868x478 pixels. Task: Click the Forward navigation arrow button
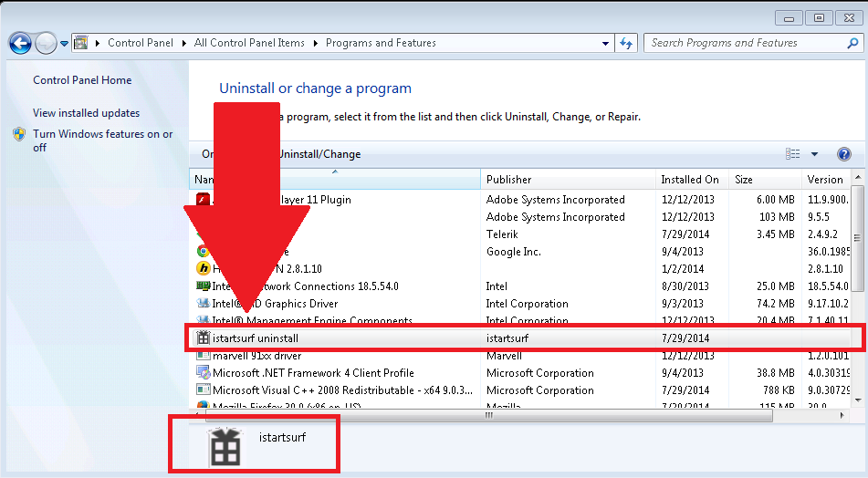tap(46, 43)
